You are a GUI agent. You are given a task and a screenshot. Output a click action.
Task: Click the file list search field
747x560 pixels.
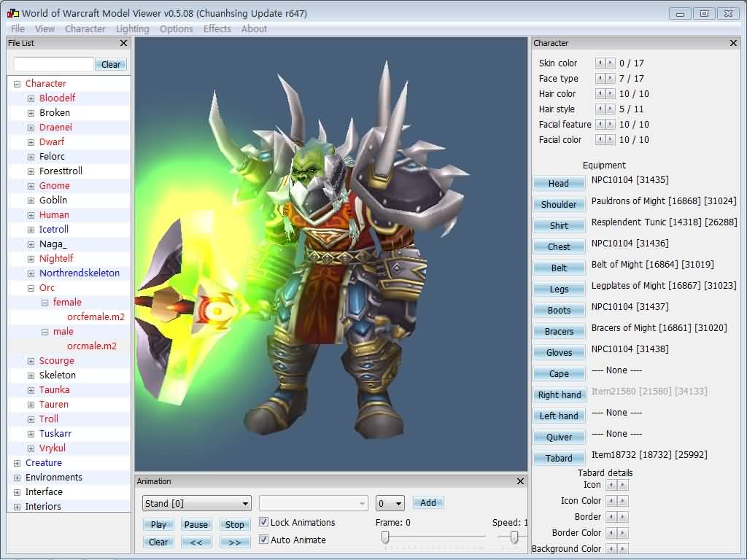(x=53, y=64)
